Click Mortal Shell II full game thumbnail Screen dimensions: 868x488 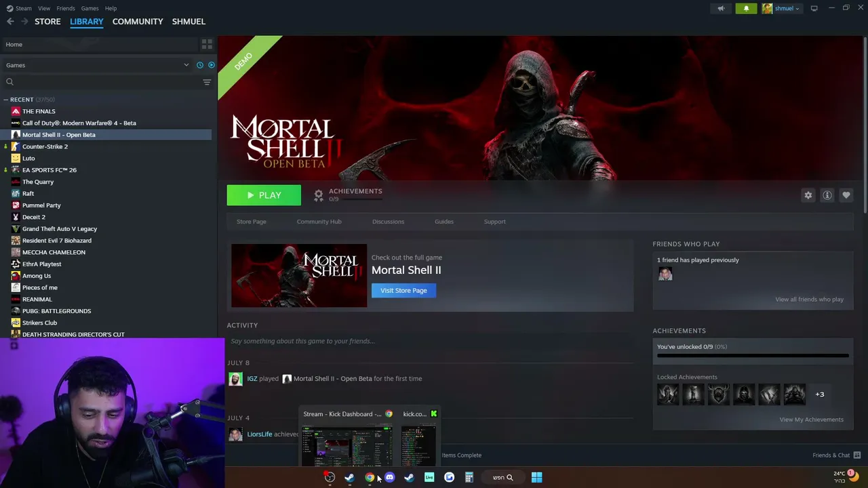point(299,276)
